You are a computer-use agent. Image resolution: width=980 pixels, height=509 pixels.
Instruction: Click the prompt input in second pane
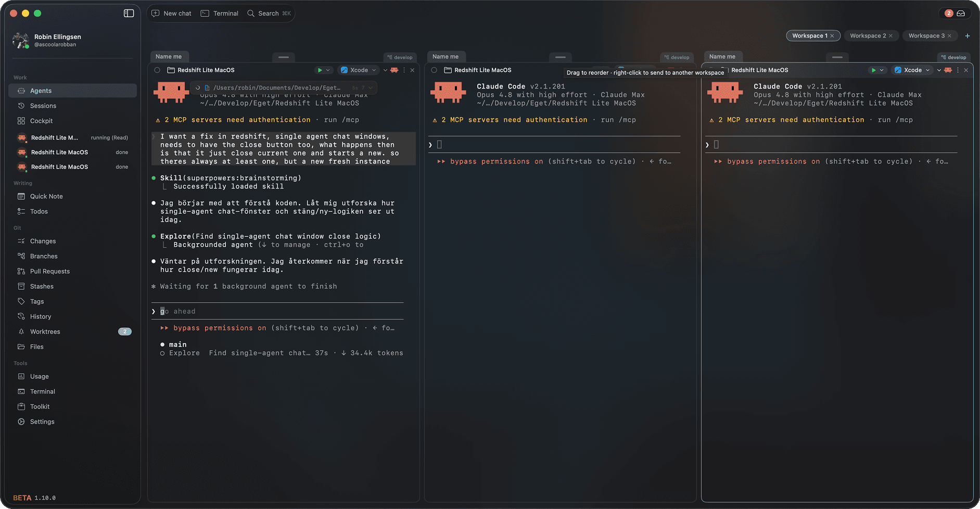[554, 145]
